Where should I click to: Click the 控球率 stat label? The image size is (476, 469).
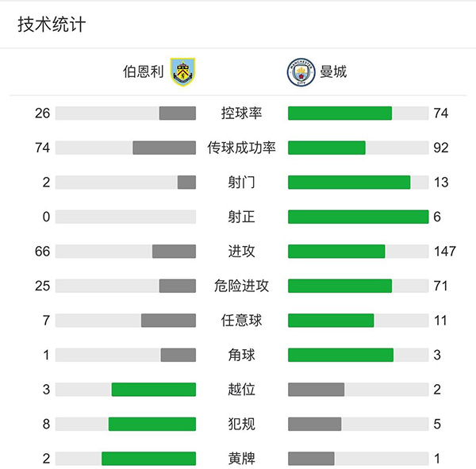click(241, 113)
